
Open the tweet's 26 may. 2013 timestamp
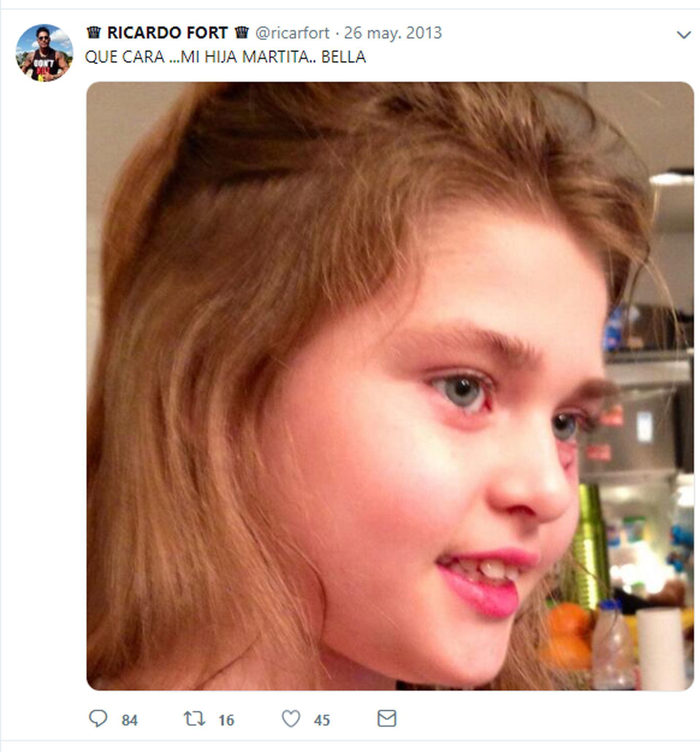point(393,33)
